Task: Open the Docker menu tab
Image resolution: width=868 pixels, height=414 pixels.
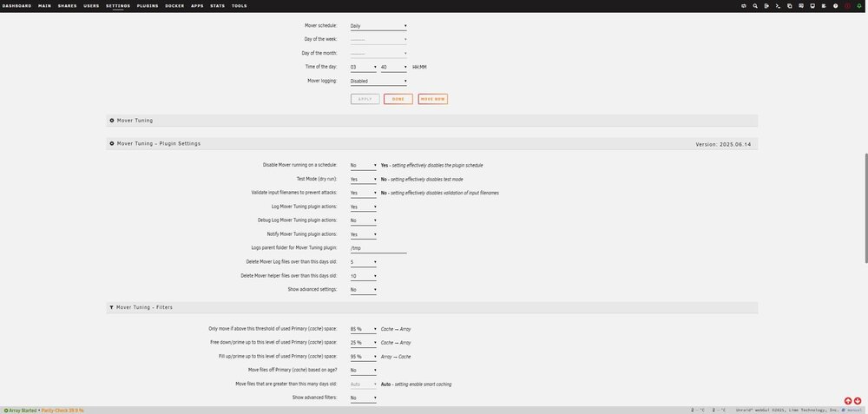Action: point(175,6)
